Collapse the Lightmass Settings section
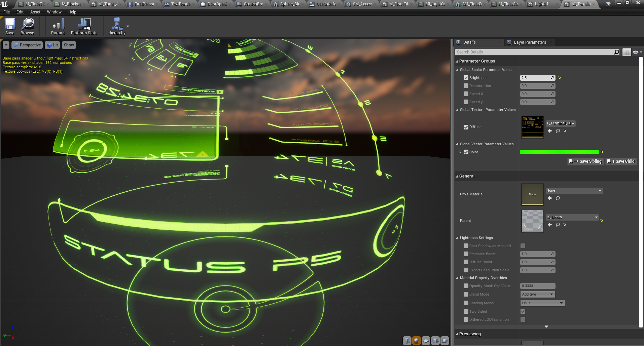644x346 pixels. [457, 238]
